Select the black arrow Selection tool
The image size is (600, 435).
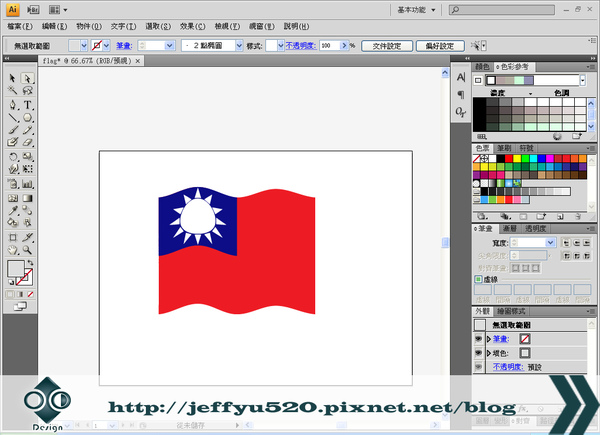[12, 78]
